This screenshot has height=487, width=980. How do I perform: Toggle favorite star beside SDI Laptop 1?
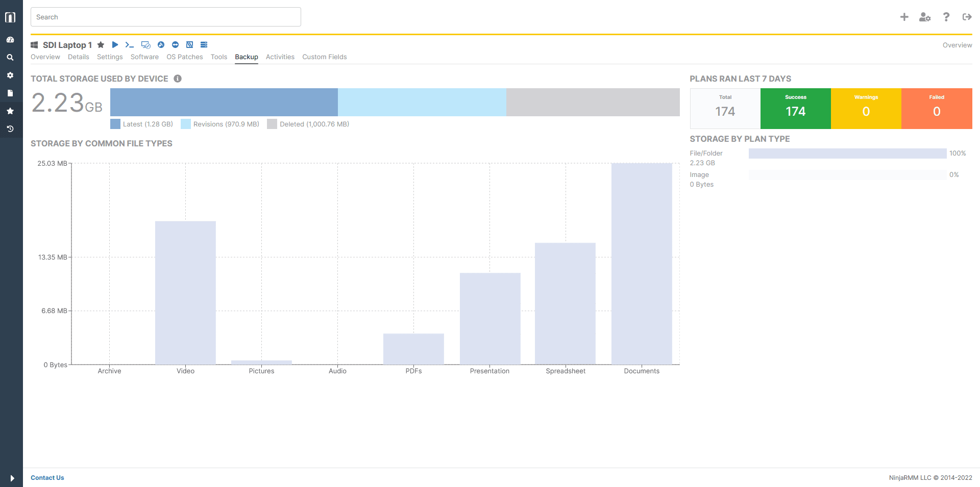tap(101, 45)
